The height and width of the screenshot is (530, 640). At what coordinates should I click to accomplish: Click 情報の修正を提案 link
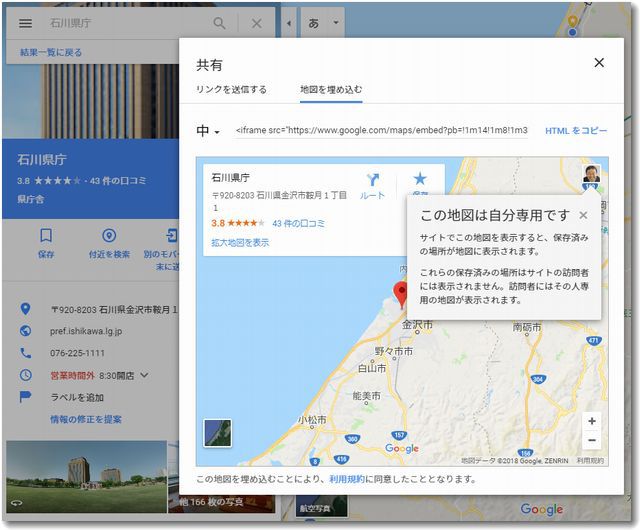pos(86,419)
